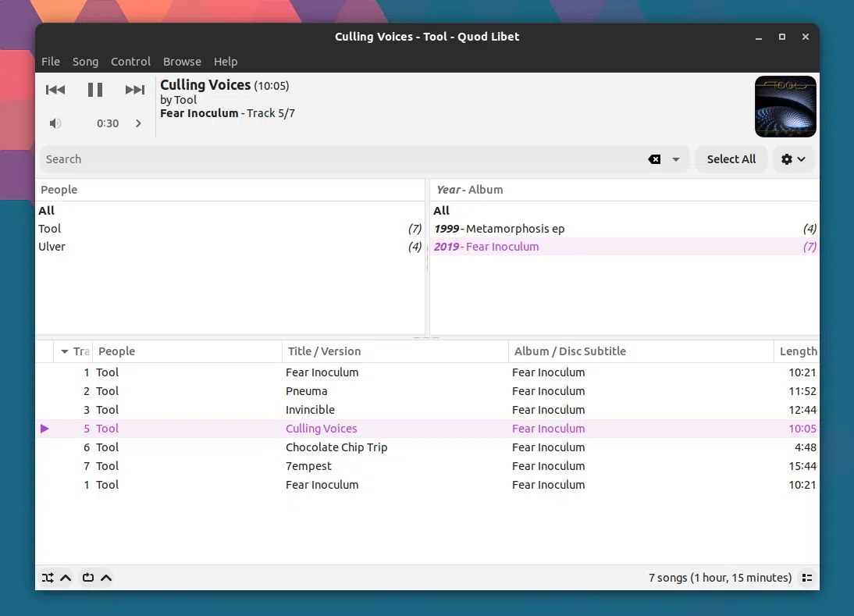Sort songs by Length column header

point(797,351)
